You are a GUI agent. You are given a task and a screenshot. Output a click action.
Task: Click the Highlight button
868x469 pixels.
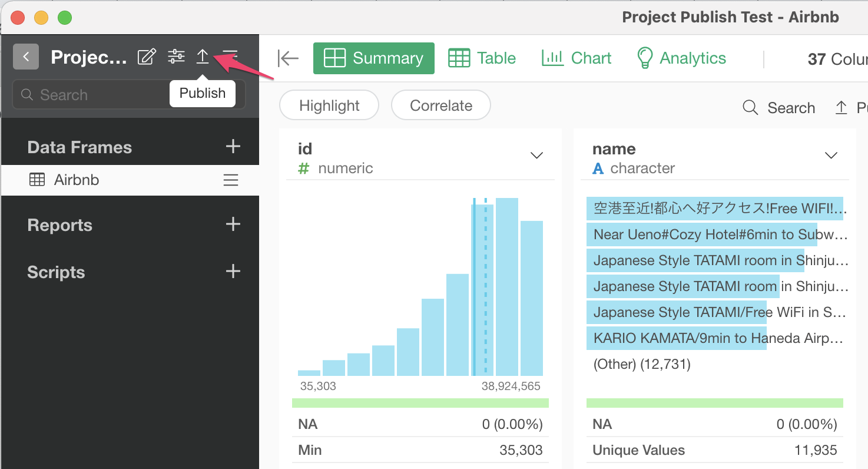pos(329,106)
